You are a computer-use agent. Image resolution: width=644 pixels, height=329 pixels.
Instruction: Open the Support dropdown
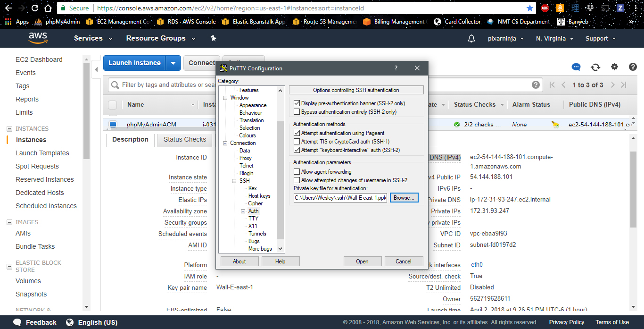[x=601, y=39]
